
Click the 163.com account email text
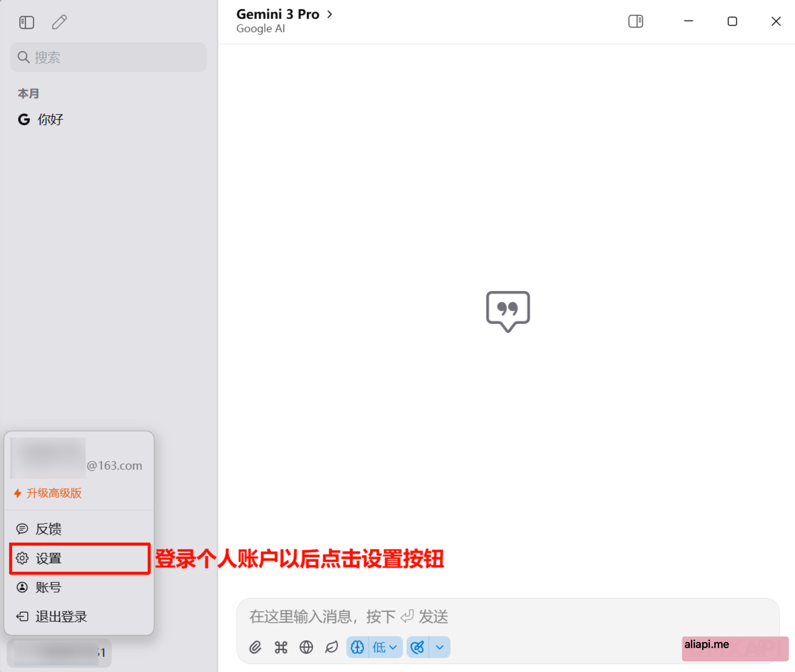tap(114, 466)
